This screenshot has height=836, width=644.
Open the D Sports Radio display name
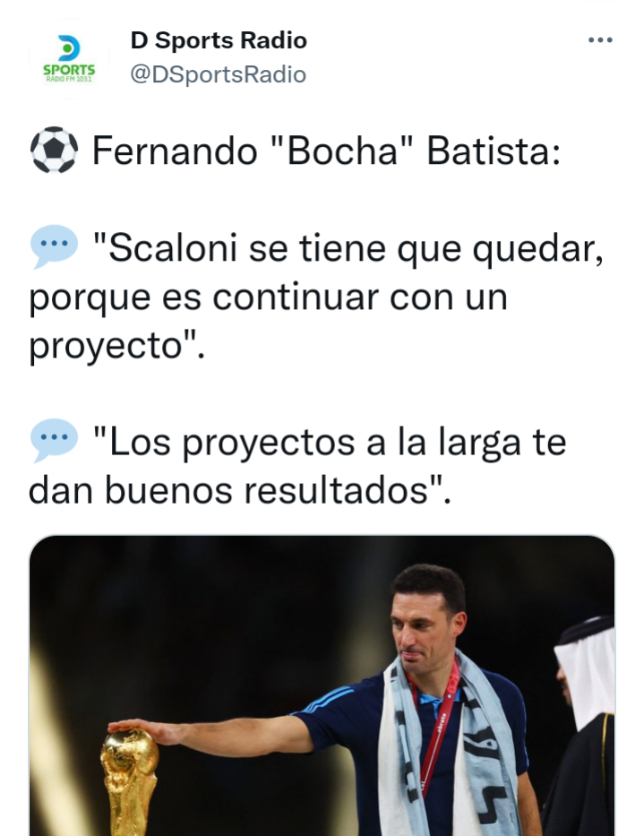click(x=219, y=40)
